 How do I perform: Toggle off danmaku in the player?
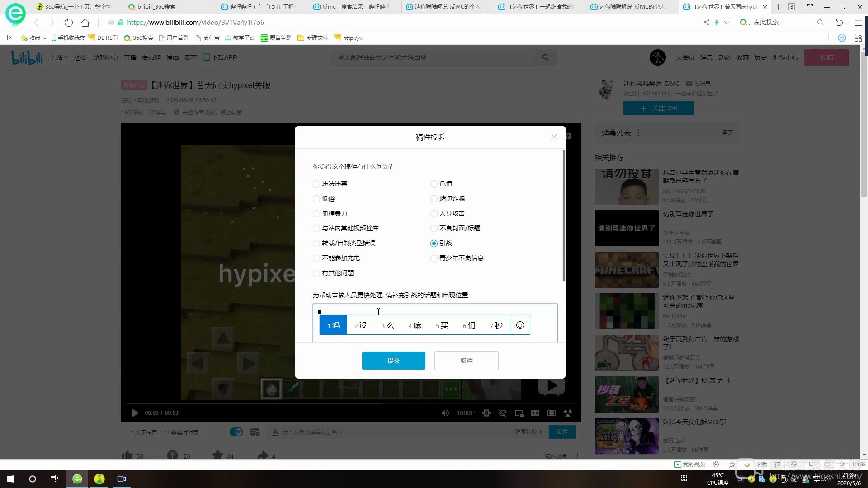point(503,413)
